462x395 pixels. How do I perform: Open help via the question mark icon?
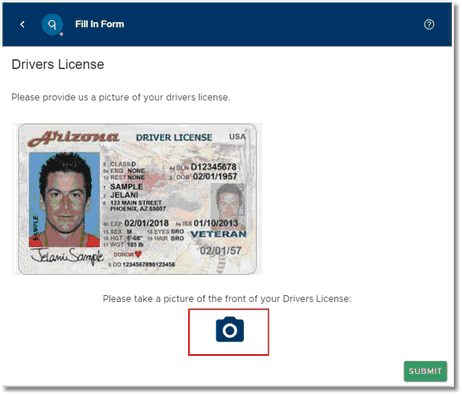point(429,24)
